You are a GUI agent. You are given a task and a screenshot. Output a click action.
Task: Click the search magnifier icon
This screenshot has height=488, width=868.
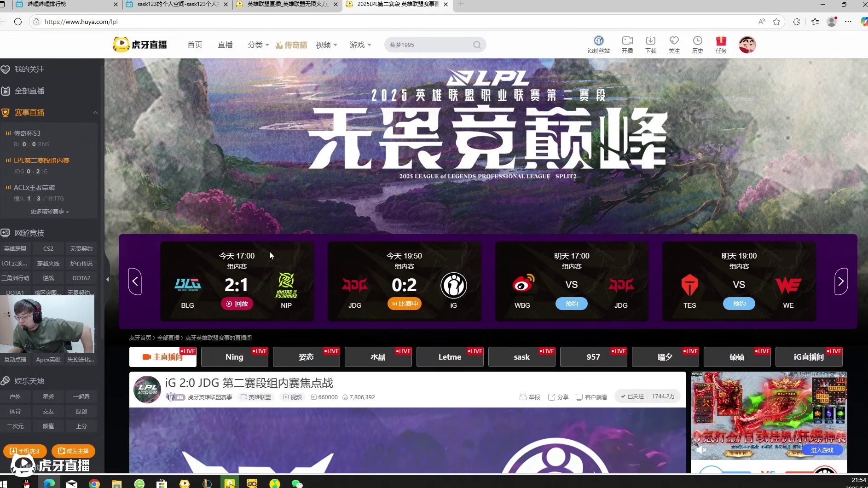point(476,45)
